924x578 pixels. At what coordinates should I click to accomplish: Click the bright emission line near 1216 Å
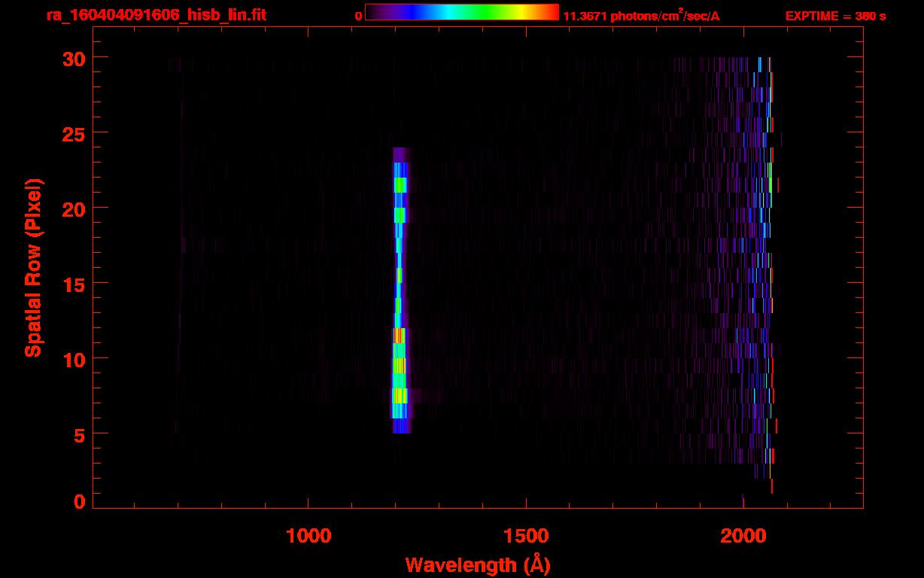pyautogui.click(x=400, y=290)
